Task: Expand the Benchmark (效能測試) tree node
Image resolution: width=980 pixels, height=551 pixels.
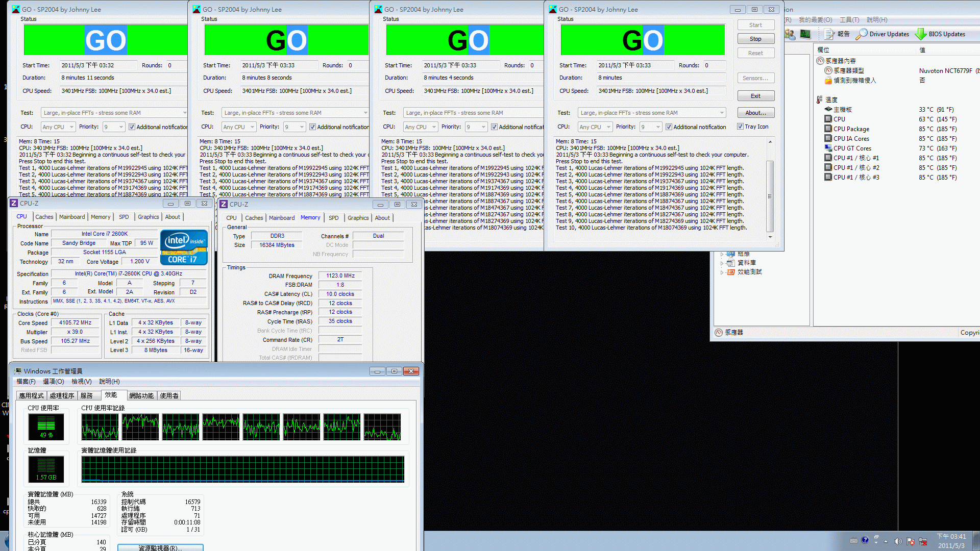Action: coord(722,272)
